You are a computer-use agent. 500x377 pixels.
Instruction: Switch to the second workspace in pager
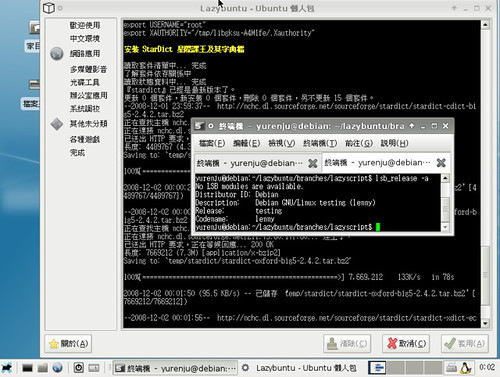click(396, 368)
